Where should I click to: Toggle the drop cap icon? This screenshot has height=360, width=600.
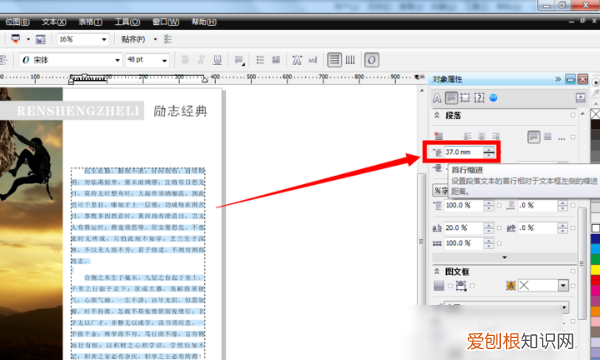(276, 60)
